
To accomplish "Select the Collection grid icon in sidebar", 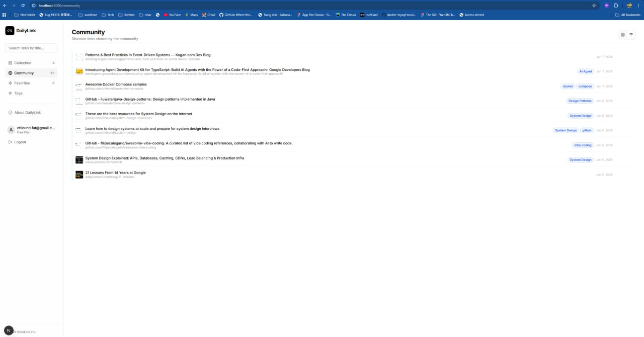I will (11, 63).
